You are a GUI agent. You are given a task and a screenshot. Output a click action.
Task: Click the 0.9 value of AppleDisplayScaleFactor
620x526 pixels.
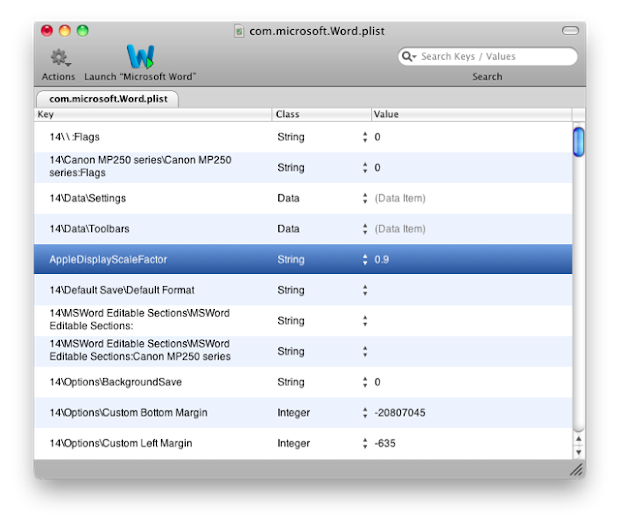[382, 260]
